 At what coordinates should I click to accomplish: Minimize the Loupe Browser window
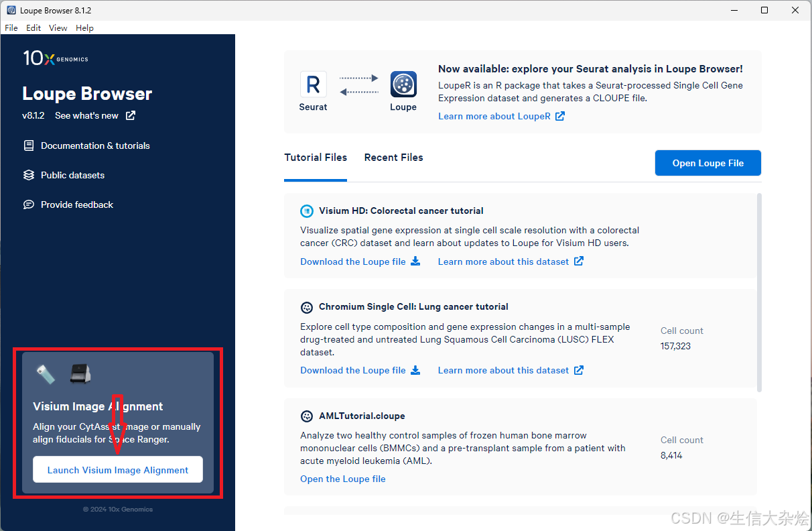(734, 10)
